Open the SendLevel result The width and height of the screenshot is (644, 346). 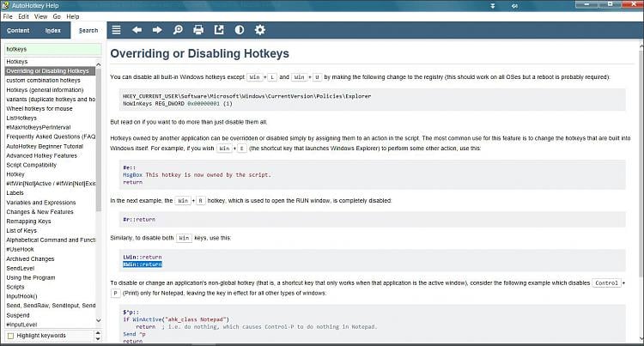(20, 269)
